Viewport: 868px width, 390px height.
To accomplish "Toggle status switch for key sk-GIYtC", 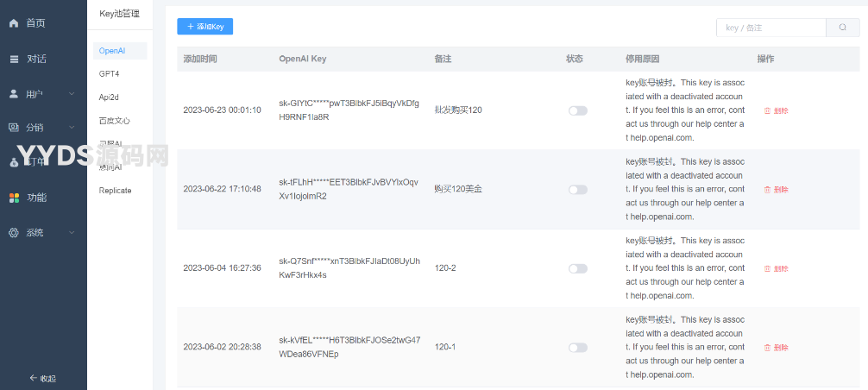I will coord(577,110).
